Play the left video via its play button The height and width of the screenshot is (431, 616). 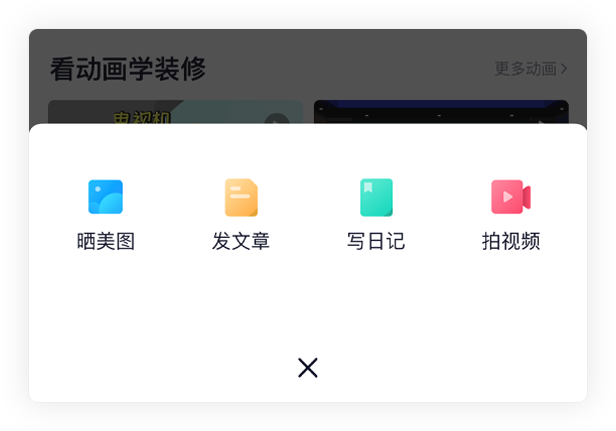(x=277, y=119)
